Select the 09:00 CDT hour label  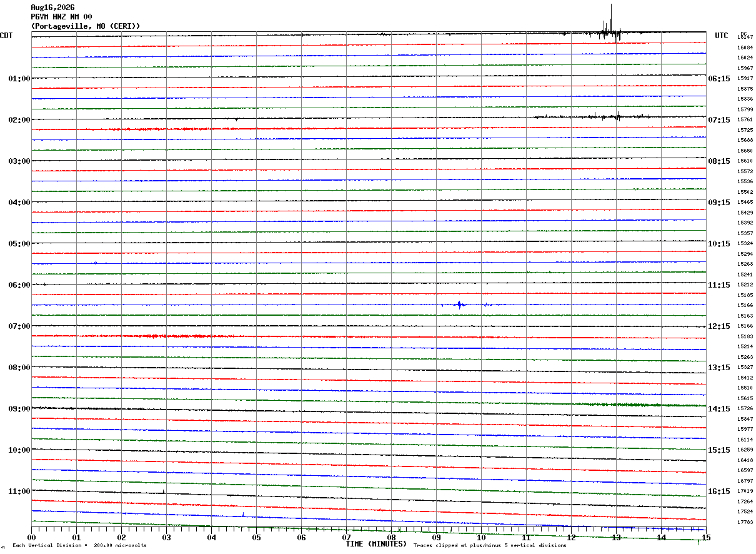(x=19, y=409)
